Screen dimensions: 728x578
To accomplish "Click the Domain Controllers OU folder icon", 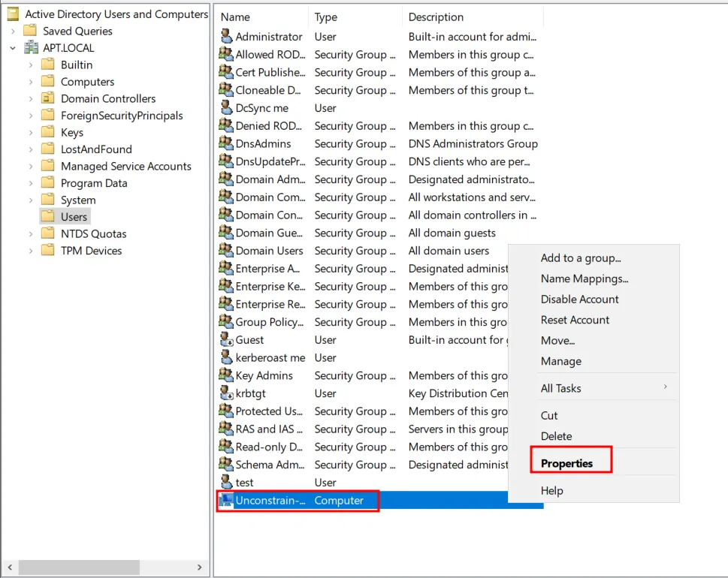I will 48,98.
